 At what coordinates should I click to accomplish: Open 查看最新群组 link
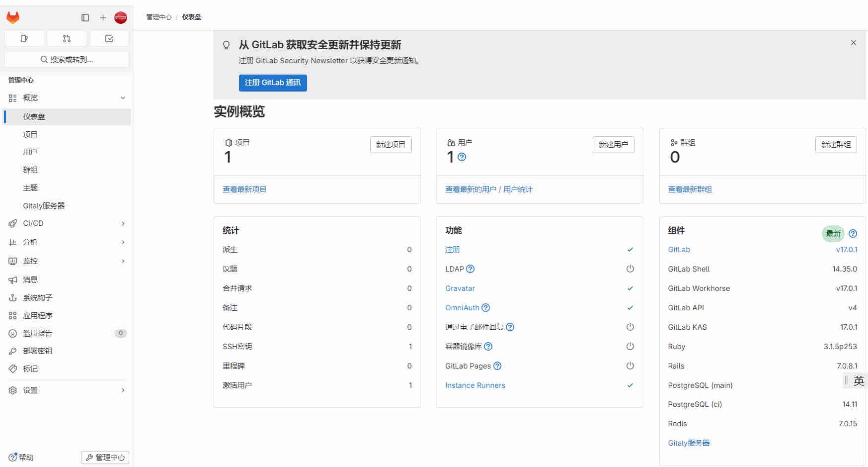point(690,189)
